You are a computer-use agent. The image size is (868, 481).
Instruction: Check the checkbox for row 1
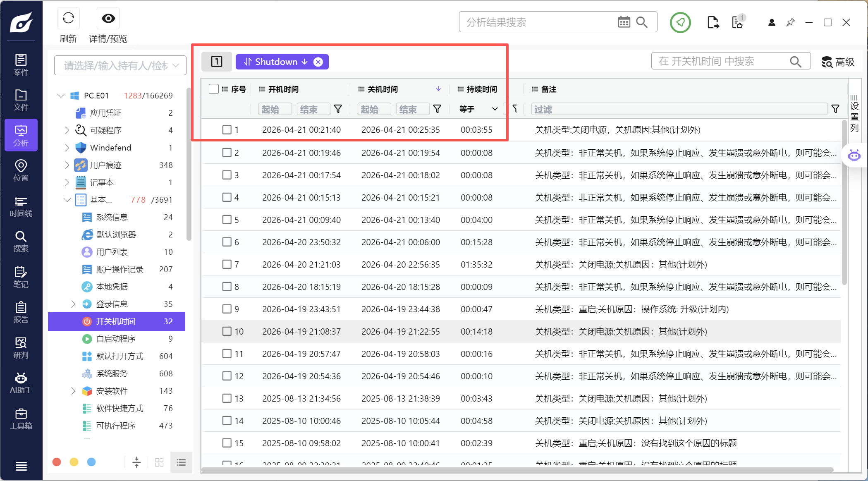(x=227, y=130)
